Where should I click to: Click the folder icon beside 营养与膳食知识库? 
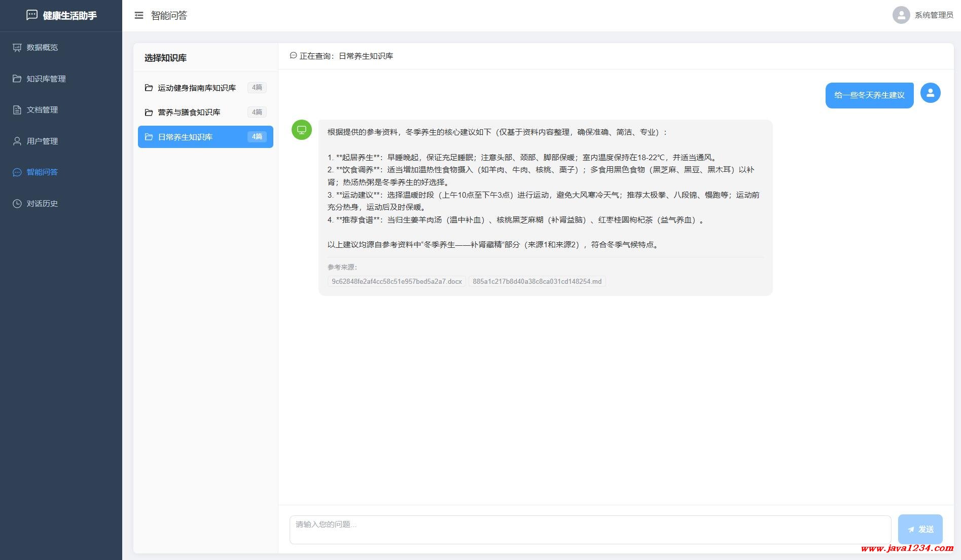(149, 112)
